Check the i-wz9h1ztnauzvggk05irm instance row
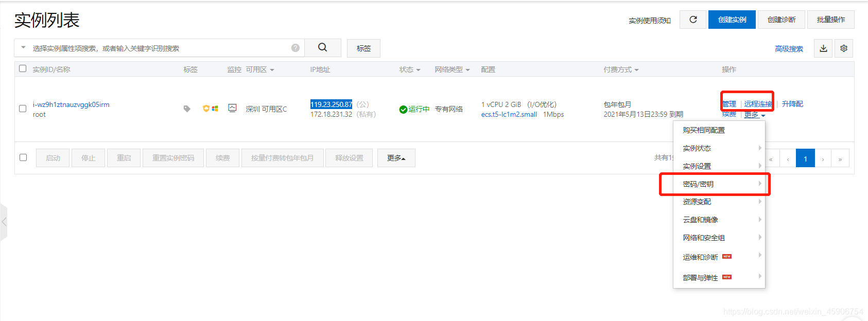The width and height of the screenshot is (868, 321). coord(23,109)
